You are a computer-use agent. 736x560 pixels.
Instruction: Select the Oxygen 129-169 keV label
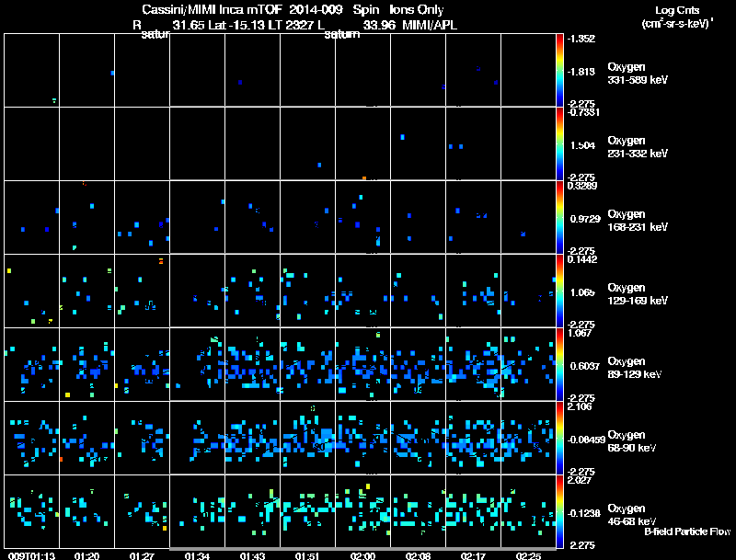click(638, 294)
